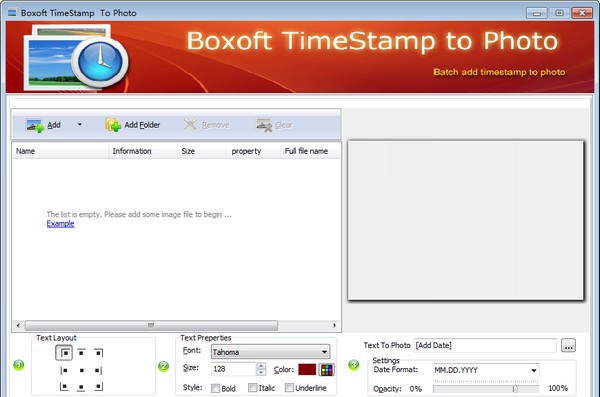Close the Boxoft TimeStamp window

click(582, 13)
